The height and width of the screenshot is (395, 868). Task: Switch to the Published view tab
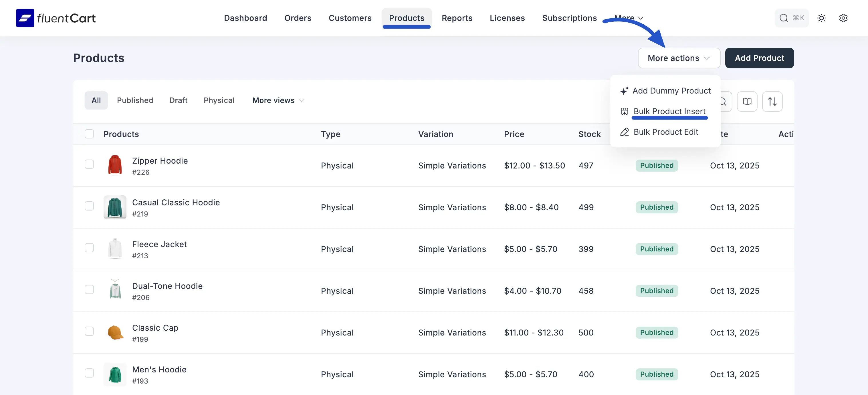[135, 100]
